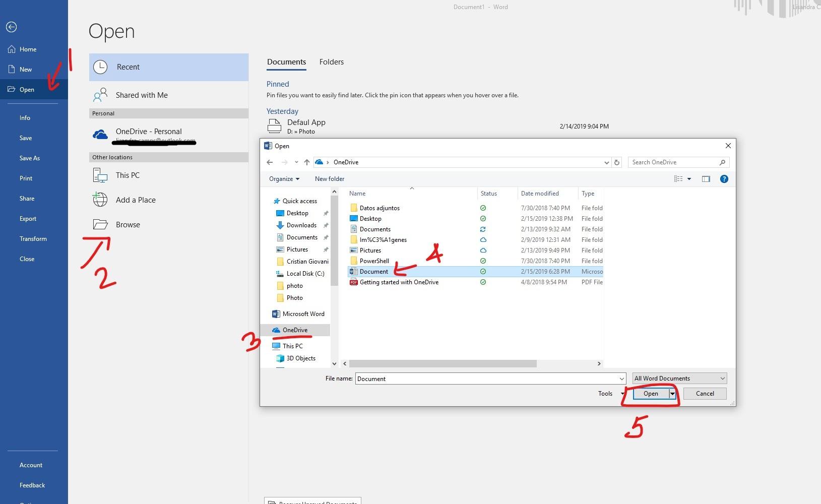Open the Help question mark icon
The image size is (821, 504).
click(x=724, y=179)
